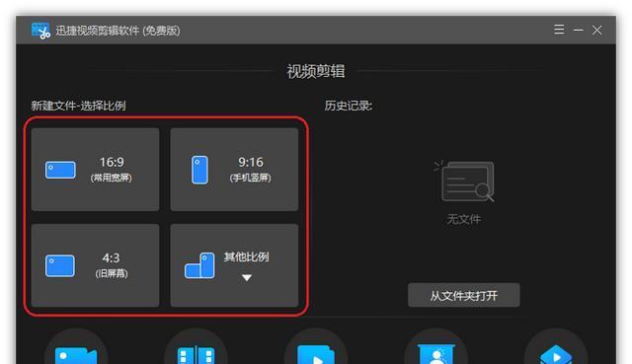This screenshot has width=632, height=364.
Task: Open the hamburger menu in title bar
Action: 559,30
